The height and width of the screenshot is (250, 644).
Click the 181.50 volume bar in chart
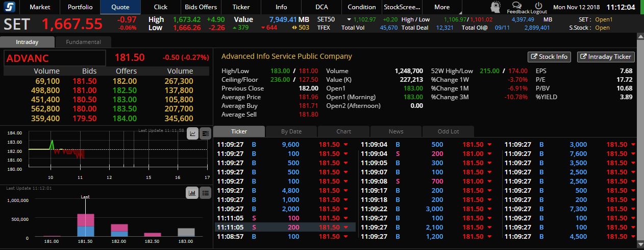(x=85, y=225)
